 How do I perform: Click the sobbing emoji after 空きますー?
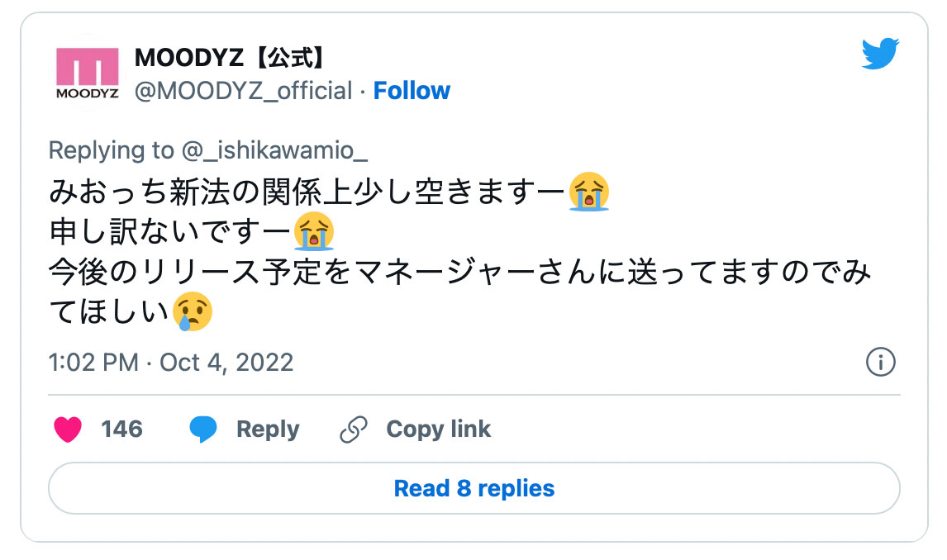589,192
